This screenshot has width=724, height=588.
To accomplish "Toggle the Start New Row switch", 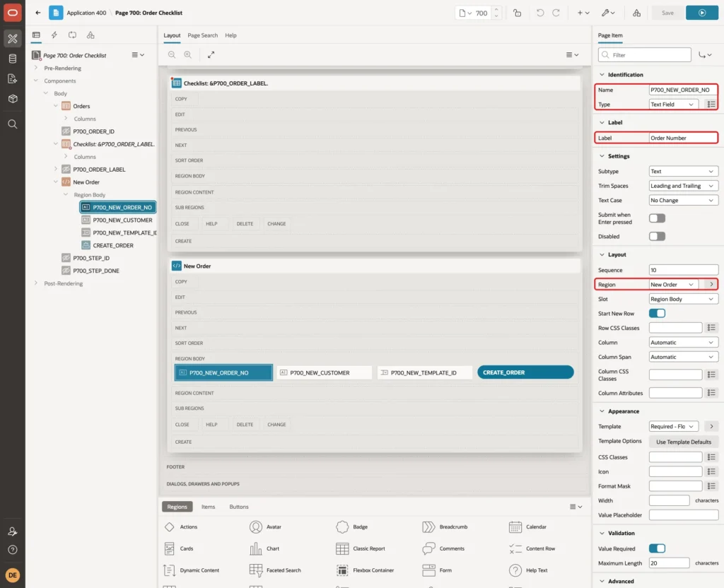I will (x=657, y=313).
